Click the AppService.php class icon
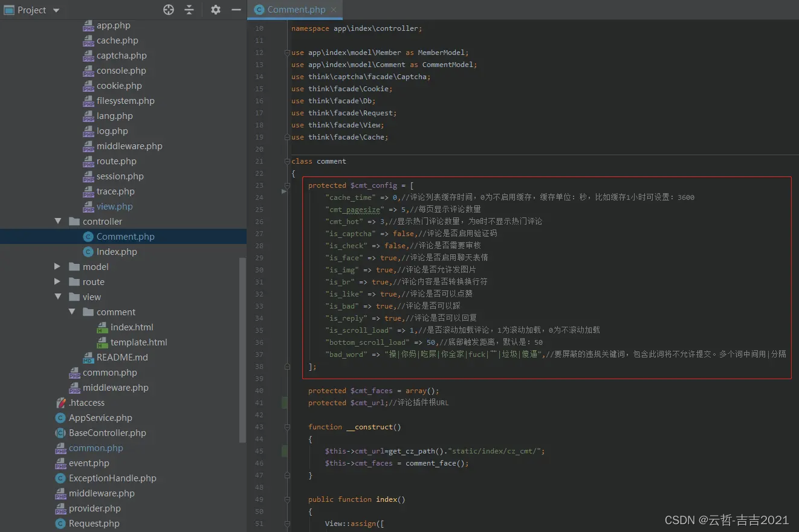799x532 pixels. (x=60, y=418)
